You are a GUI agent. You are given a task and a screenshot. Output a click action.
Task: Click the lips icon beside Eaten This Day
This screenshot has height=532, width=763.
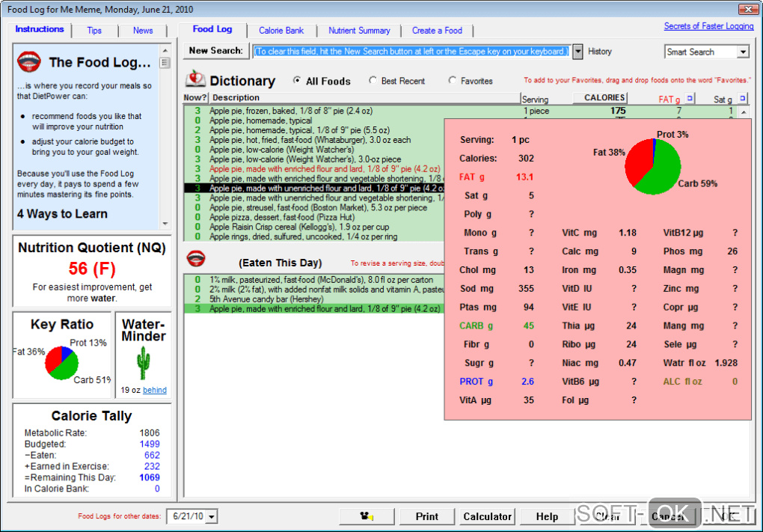pos(196,259)
